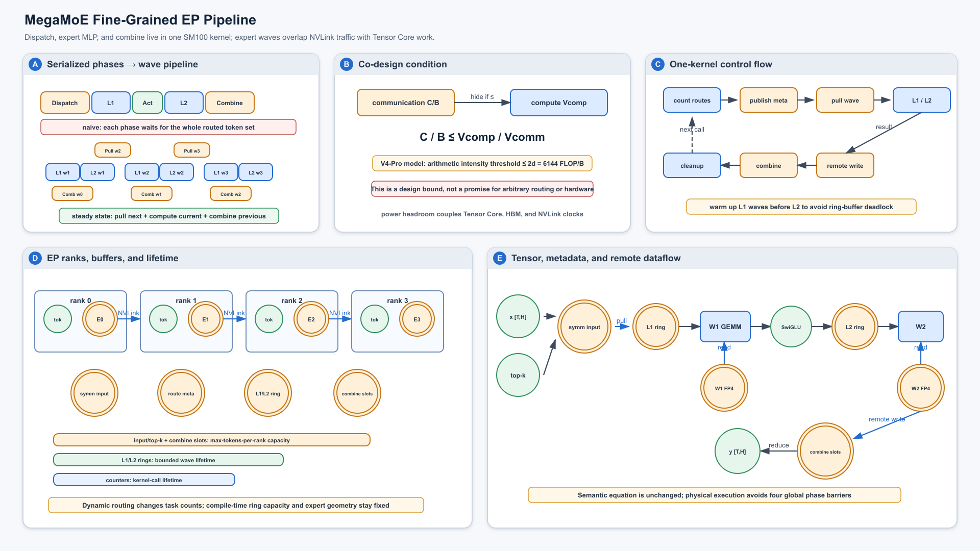Select the E0 expert circle in rank 0
The image size is (980, 551).
click(100, 319)
